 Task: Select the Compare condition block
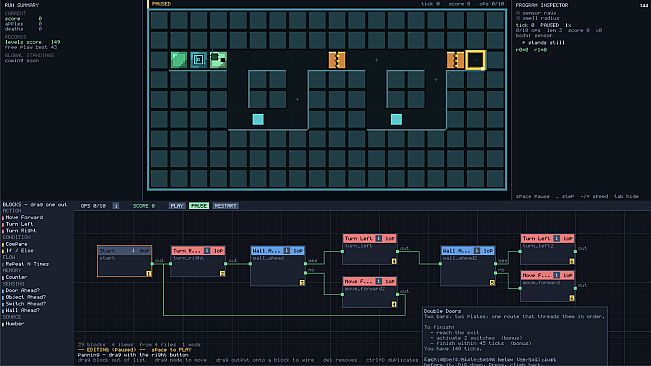point(16,244)
